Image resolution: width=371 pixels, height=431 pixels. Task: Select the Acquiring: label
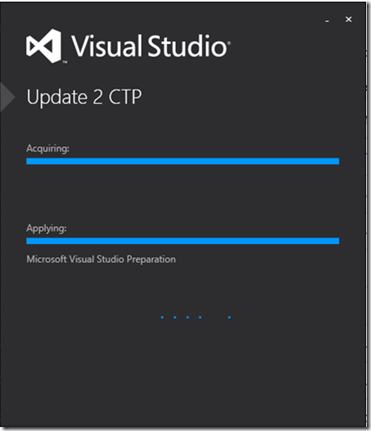[48, 148]
